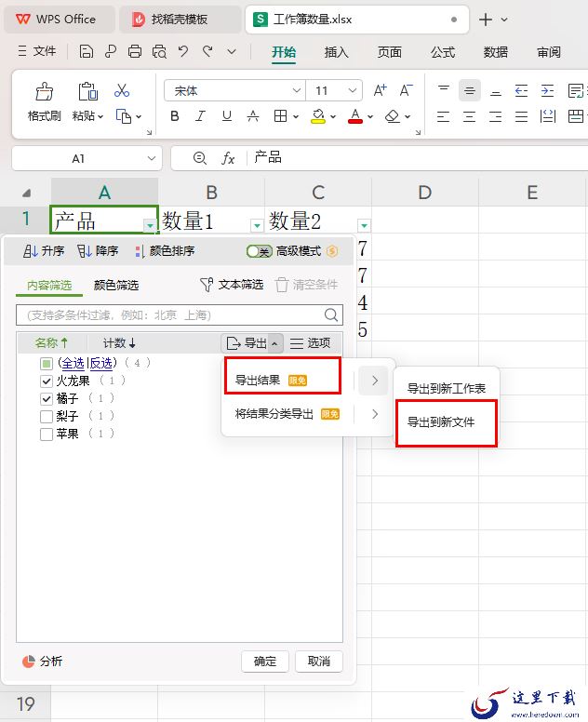Click the Paste clipboard icon

tap(87, 91)
